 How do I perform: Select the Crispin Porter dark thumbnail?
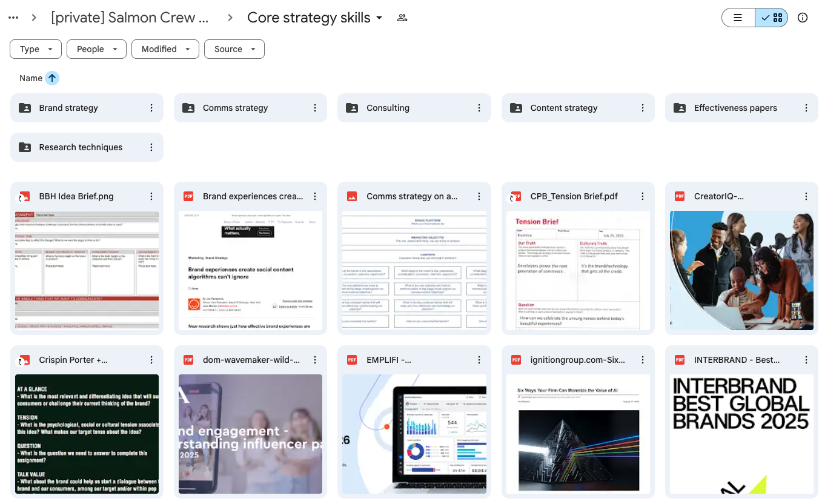click(87, 434)
